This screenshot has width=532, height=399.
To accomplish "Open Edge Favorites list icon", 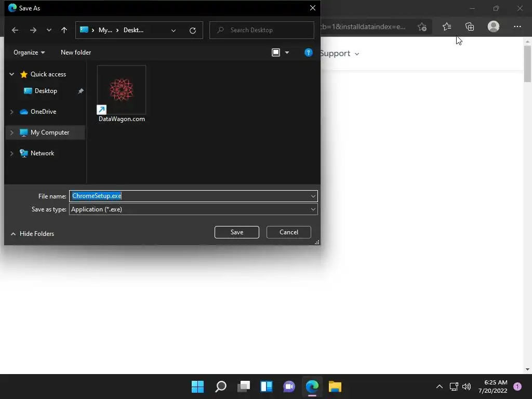I will coord(447,26).
